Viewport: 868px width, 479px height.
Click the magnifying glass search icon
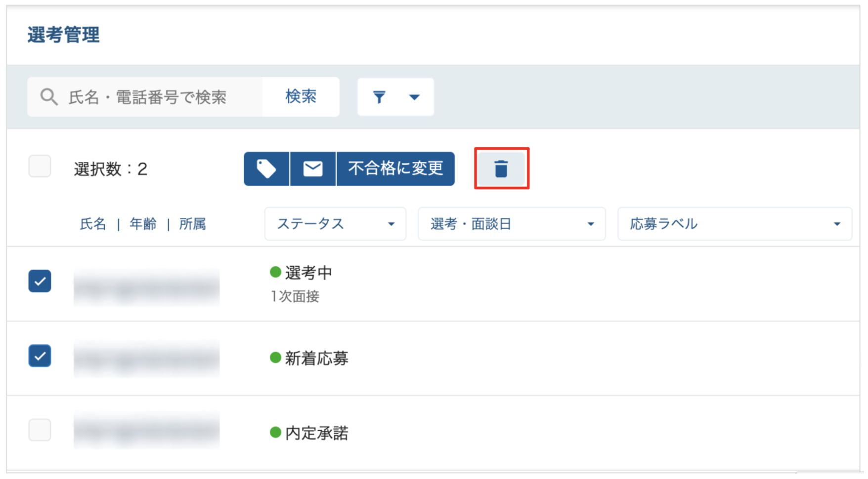pyautogui.click(x=49, y=97)
